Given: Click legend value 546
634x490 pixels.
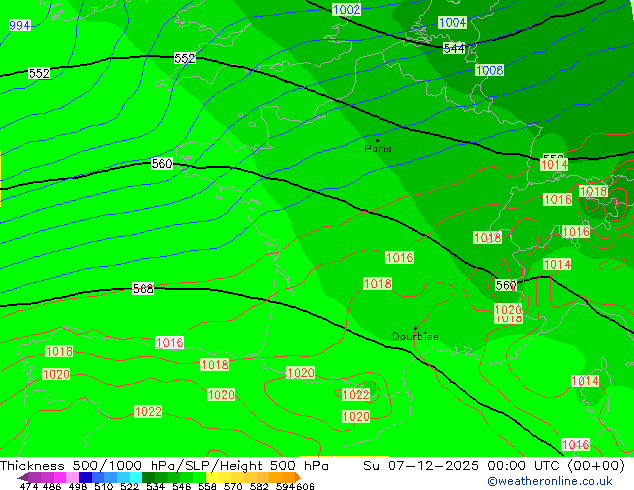Looking at the screenshot, I should click(x=182, y=486).
